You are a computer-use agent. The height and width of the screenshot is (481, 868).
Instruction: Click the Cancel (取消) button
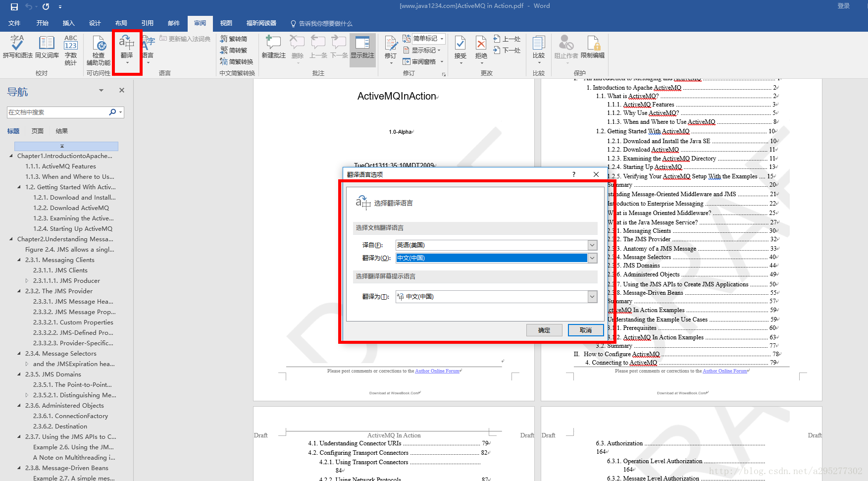[586, 330]
